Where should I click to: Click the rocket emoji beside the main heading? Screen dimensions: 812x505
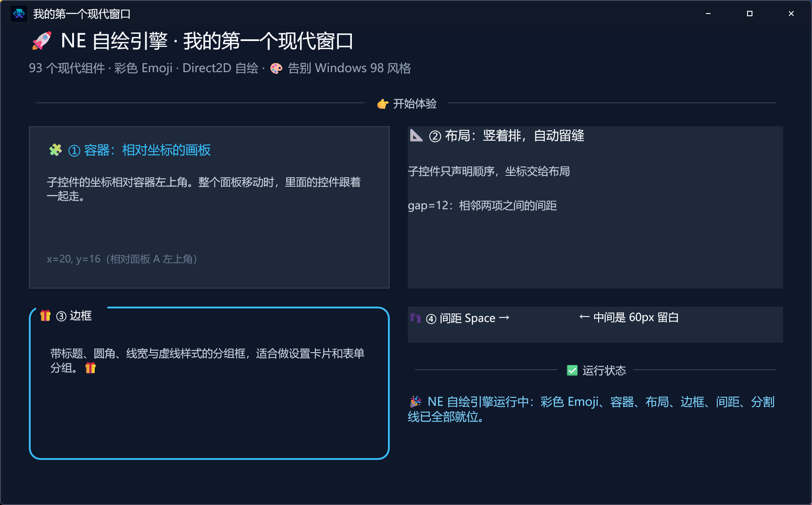(x=42, y=41)
